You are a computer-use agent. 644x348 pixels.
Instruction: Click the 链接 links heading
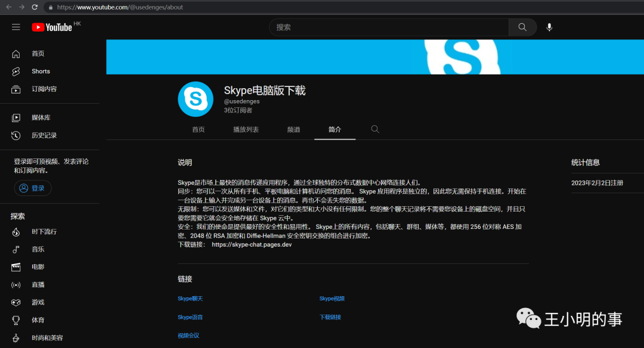(x=185, y=279)
